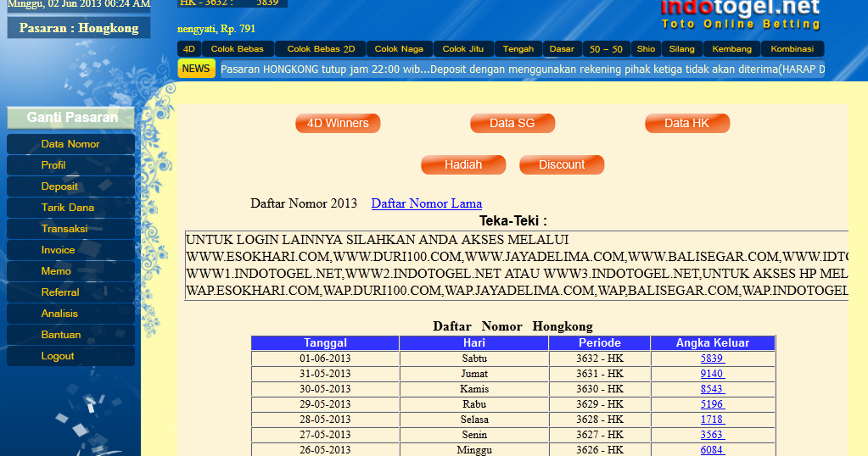Screen dimensions: 868x456
Task: Open the Profil menu item
Action: (71, 165)
